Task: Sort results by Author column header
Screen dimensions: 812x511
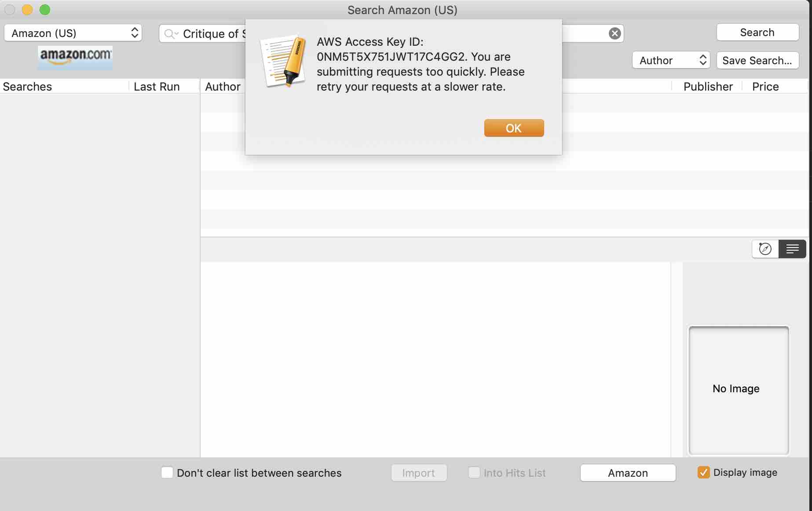Action: pyautogui.click(x=223, y=87)
